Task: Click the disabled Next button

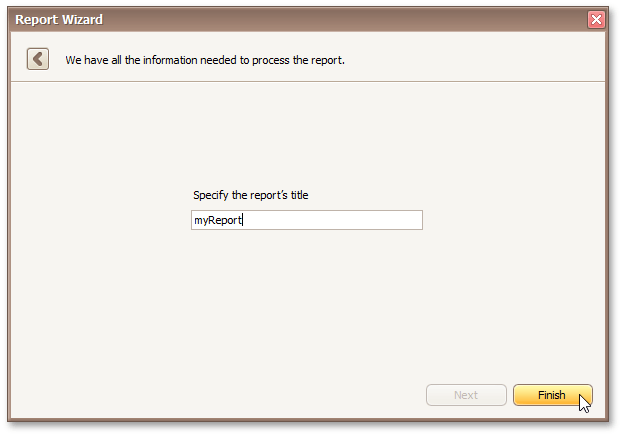Action: [x=465, y=395]
